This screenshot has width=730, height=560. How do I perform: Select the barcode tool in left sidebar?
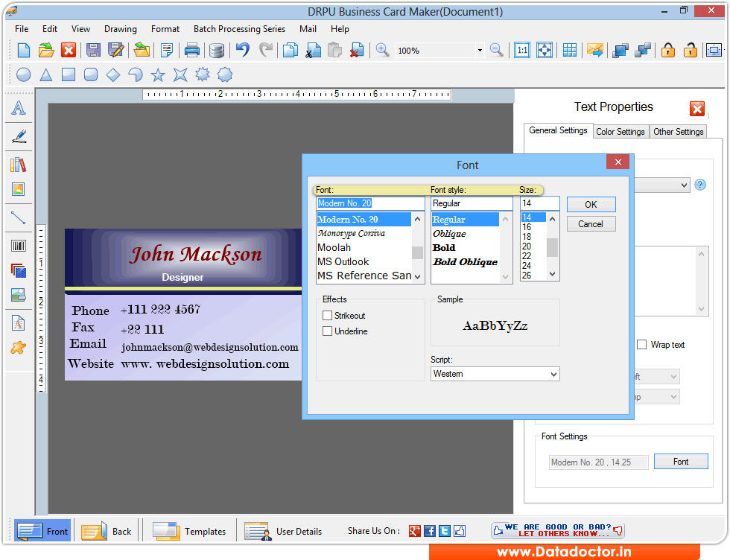(19, 246)
